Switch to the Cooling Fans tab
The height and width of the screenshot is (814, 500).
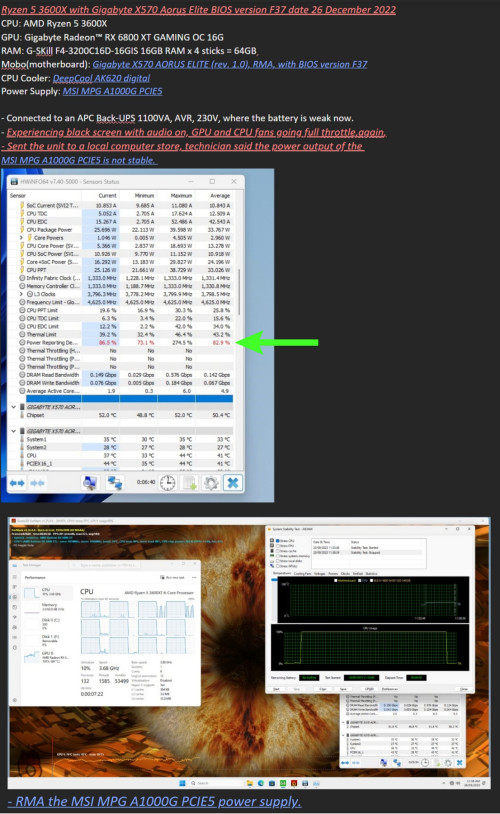pyautogui.click(x=303, y=574)
